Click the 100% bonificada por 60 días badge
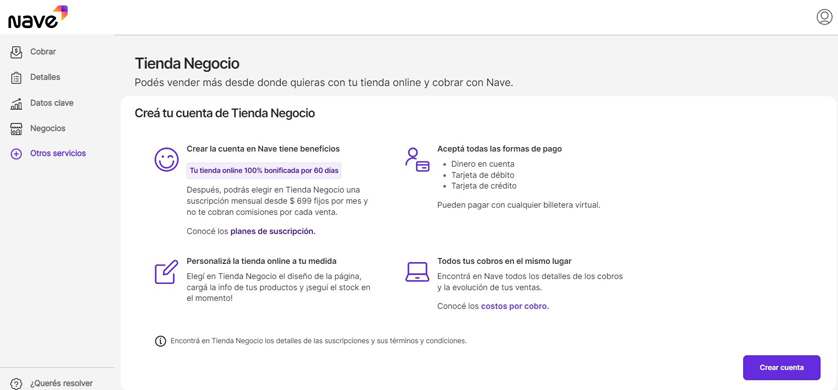The image size is (838, 390). pos(264,171)
